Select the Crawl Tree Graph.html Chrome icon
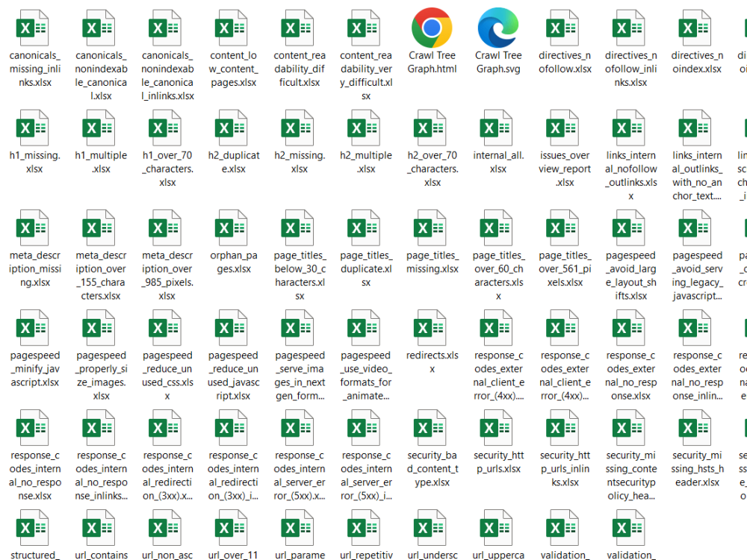 [432, 28]
